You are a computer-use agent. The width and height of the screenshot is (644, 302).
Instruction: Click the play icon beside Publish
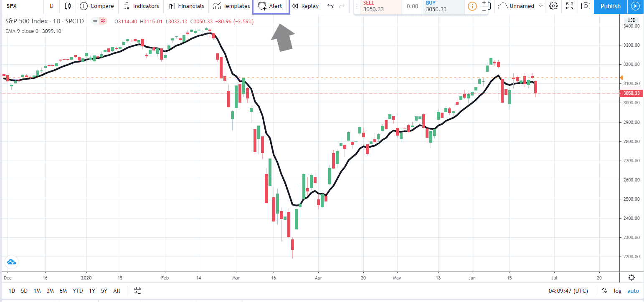[x=635, y=6]
